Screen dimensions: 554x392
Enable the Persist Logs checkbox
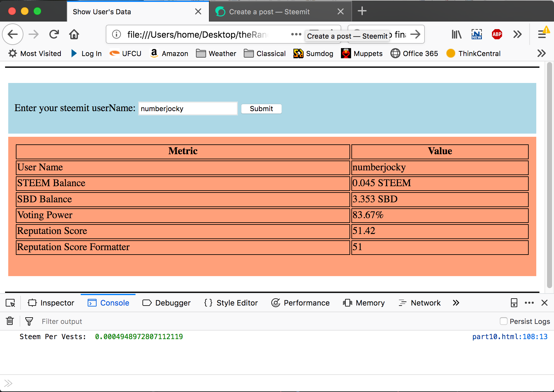pyautogui.click(x=504, y=321)
